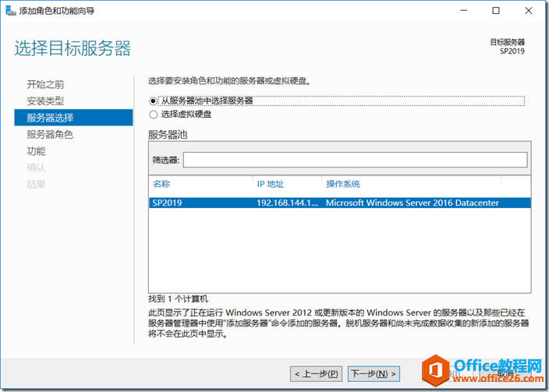Viewport: 549px width, 392px height.
Task: Go to the 安装类型 wizard step
Action: click(45, 101)
